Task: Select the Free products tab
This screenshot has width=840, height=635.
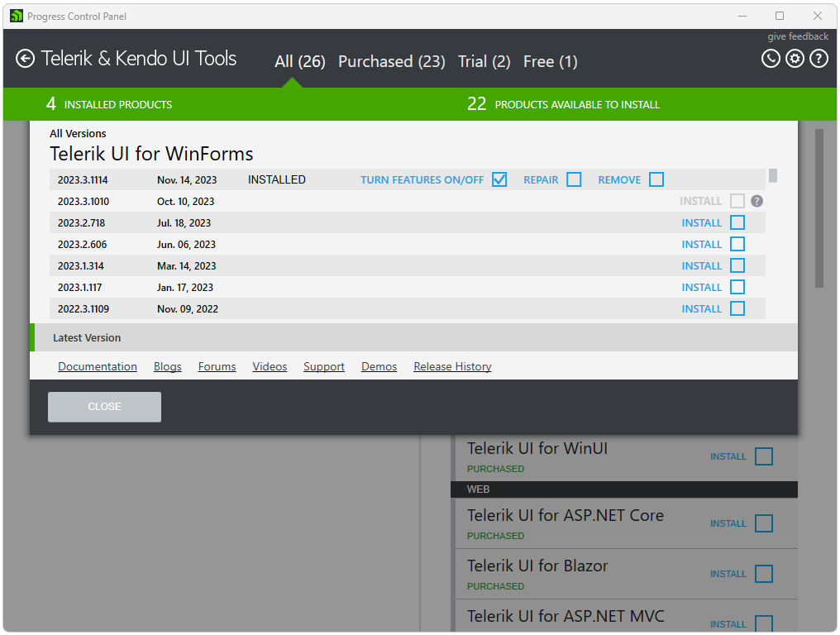Action: tap(550, 60)
